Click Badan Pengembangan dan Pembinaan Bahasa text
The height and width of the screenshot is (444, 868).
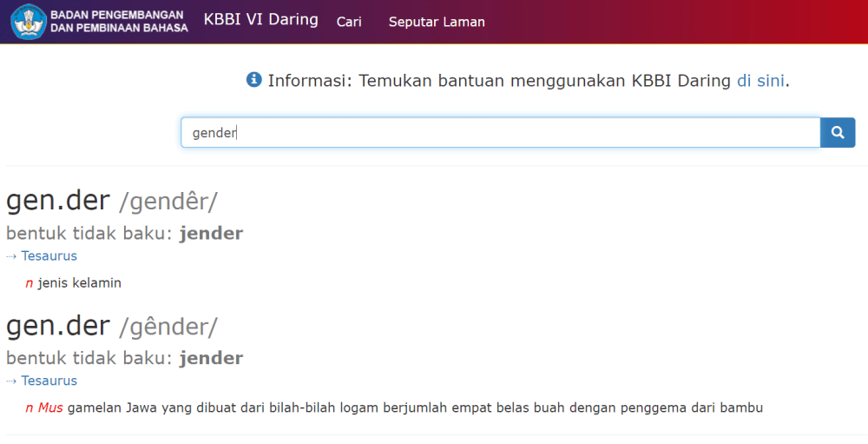pos(119,22)
